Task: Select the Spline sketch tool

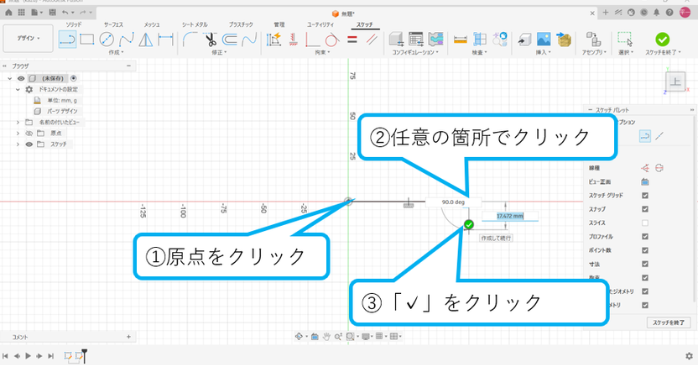Action: click(x=126, y=40)
